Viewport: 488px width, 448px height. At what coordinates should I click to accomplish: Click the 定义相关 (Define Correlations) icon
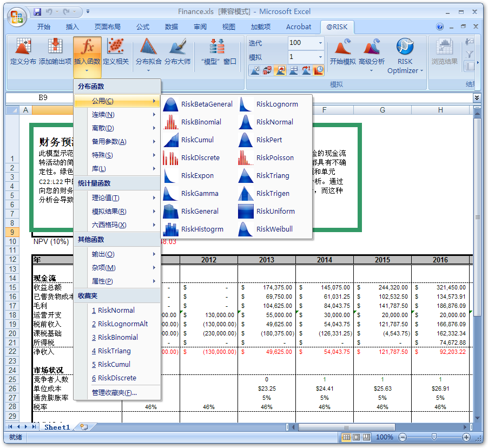click(116, 52)
